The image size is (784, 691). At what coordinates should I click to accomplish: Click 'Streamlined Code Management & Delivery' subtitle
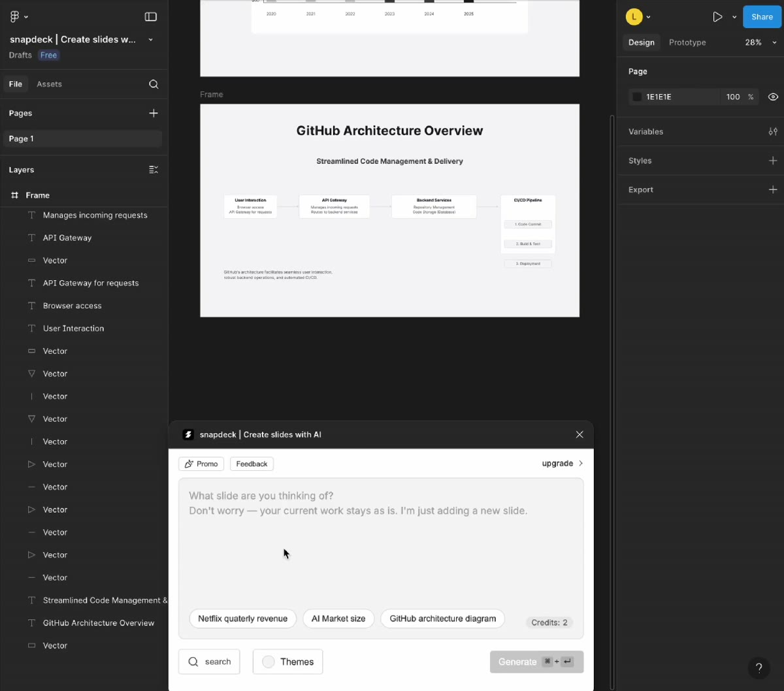coord(389,161)
